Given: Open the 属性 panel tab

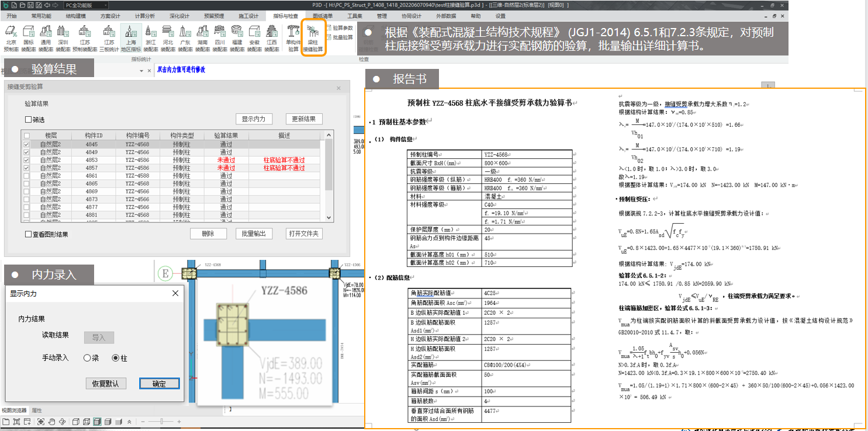Looking at the screenshot, I should [x=36, y=411].
